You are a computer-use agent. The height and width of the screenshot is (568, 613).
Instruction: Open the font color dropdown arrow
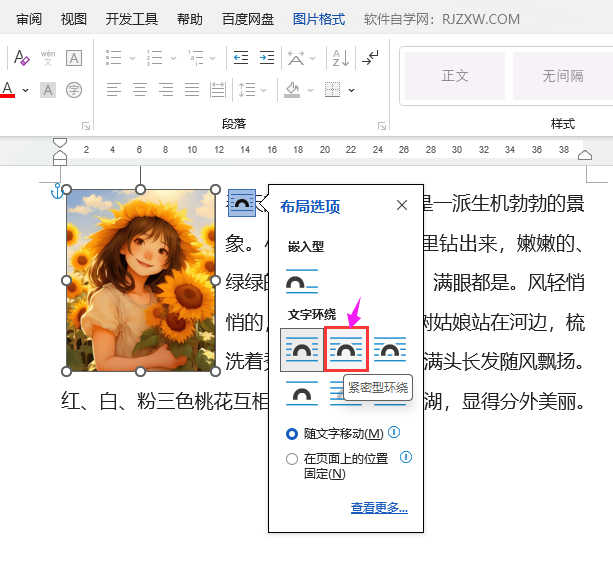pos(23,90)
